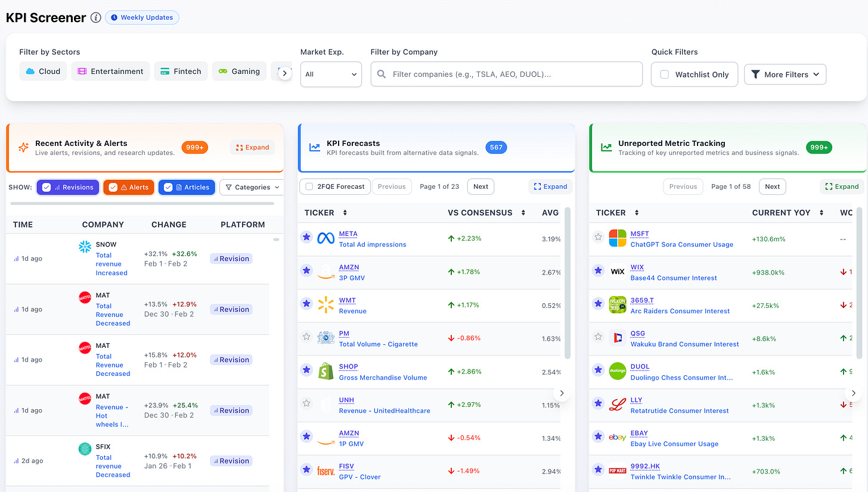Image resolution: width=868 pixels, height=492 pixels.
Task: Click the Snowflake SNOW logo icon
Action: pos(85,247)
